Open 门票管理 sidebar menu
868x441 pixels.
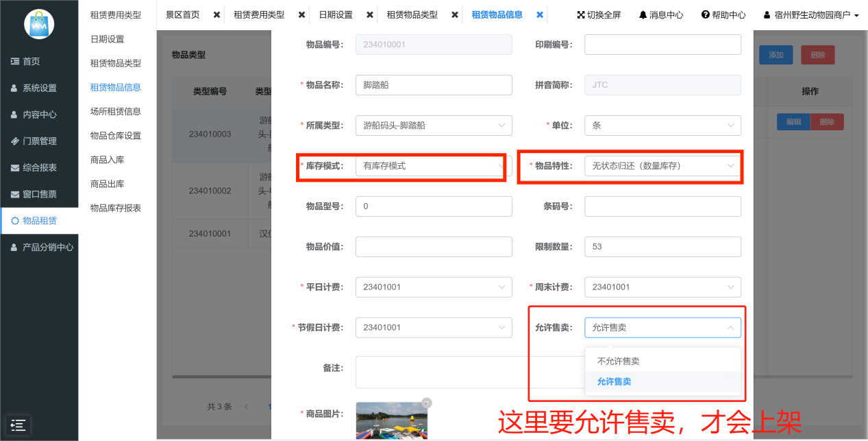click(x=39, y=141)
